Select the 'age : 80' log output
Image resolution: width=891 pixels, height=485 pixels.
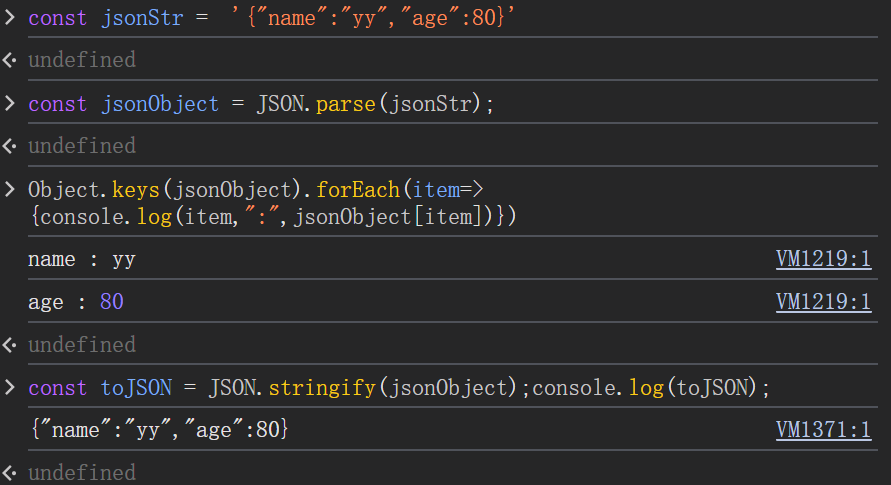(x=76, y=302)
